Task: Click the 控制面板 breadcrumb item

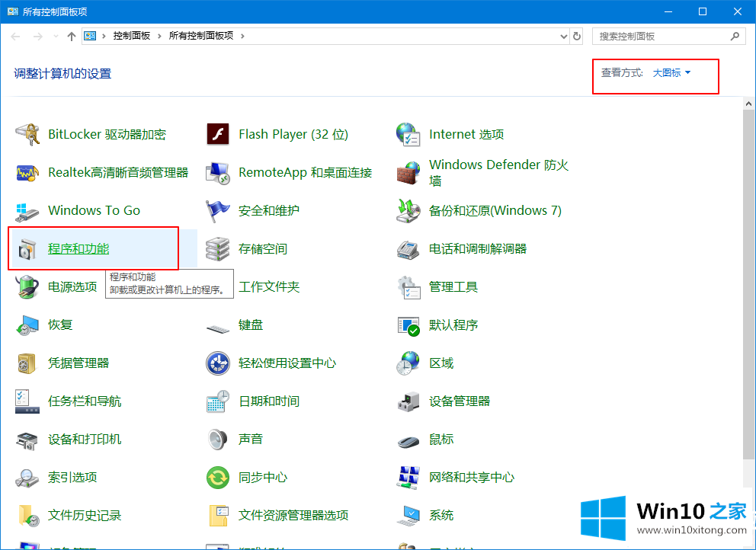Action: 132,36
